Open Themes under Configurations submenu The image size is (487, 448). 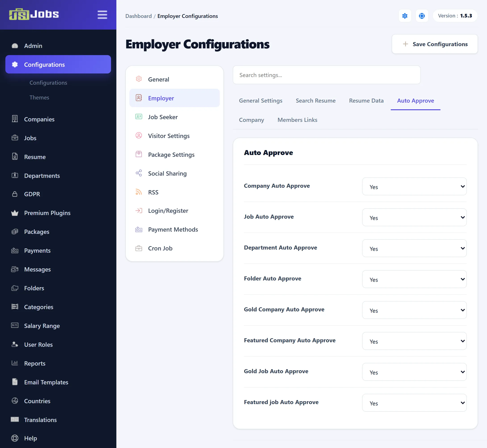pyautogui.click(x=39, y=97)
